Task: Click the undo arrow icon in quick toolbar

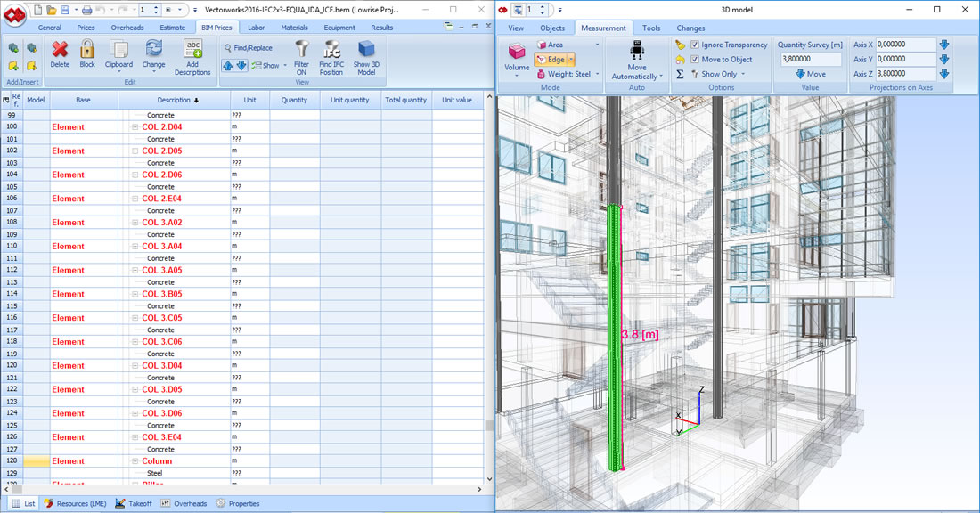Action: point(101,10)
